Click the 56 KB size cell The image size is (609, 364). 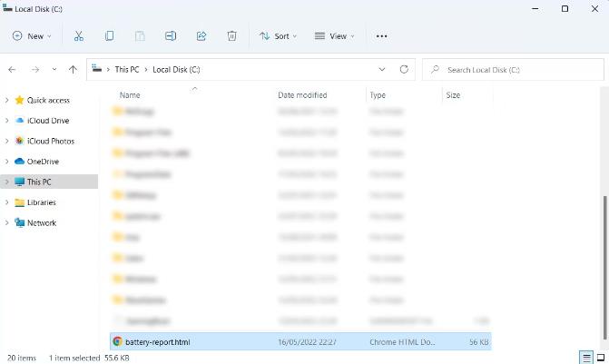(x=478, y=342)
